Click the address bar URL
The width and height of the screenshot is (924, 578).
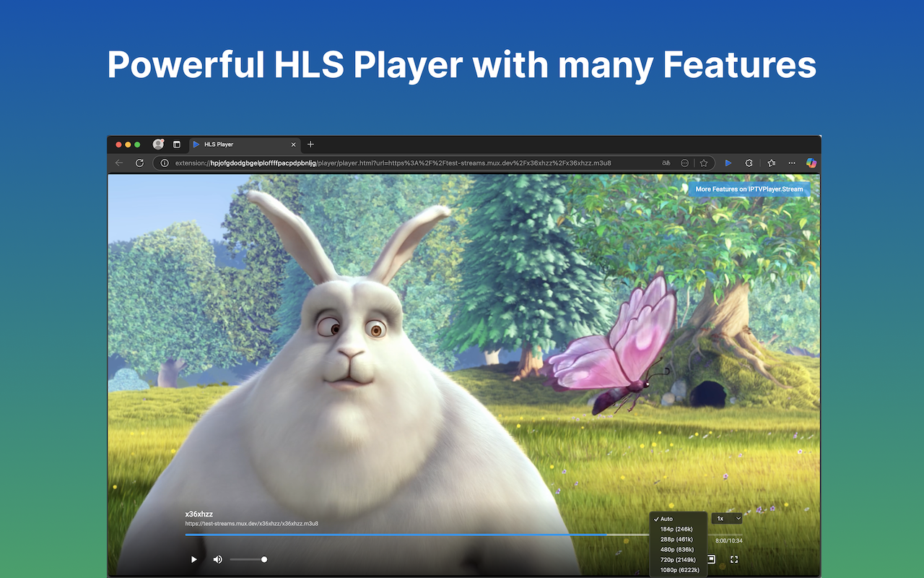[x=393, y=163]
